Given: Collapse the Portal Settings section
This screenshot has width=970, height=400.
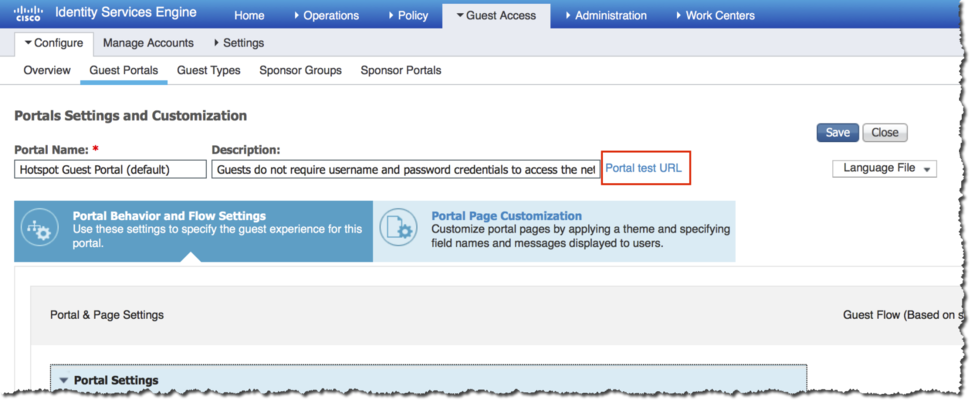Looking at the screenshot, I should coord(63,380).
